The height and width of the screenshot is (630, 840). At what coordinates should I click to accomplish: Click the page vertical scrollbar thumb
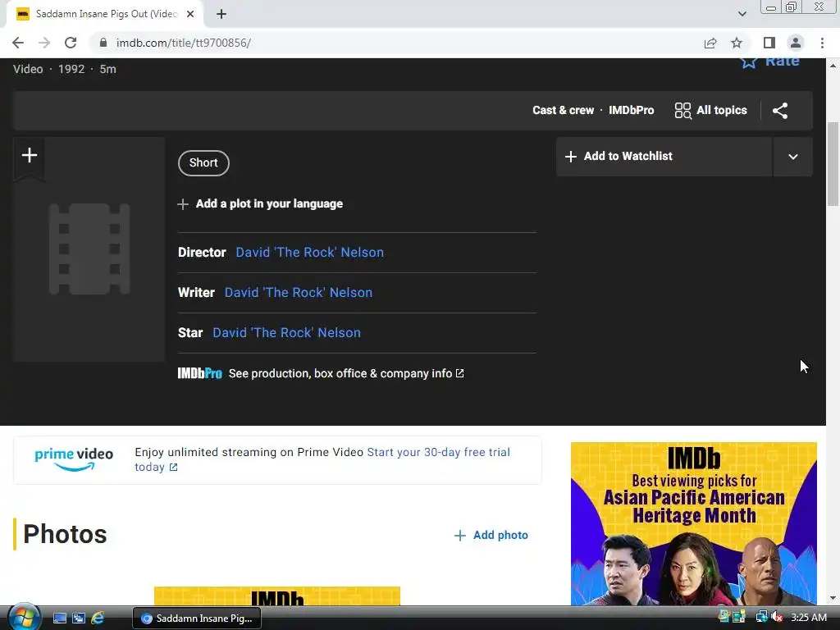833,164
